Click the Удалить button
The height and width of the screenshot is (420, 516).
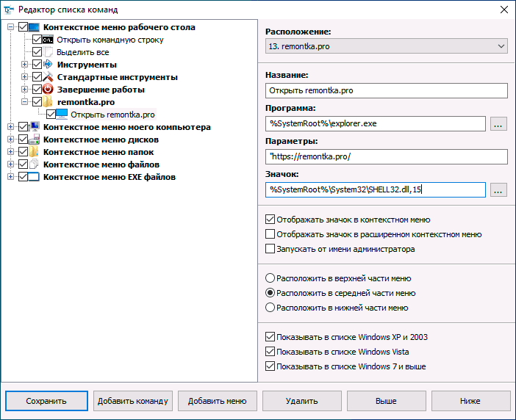(302, 401)
